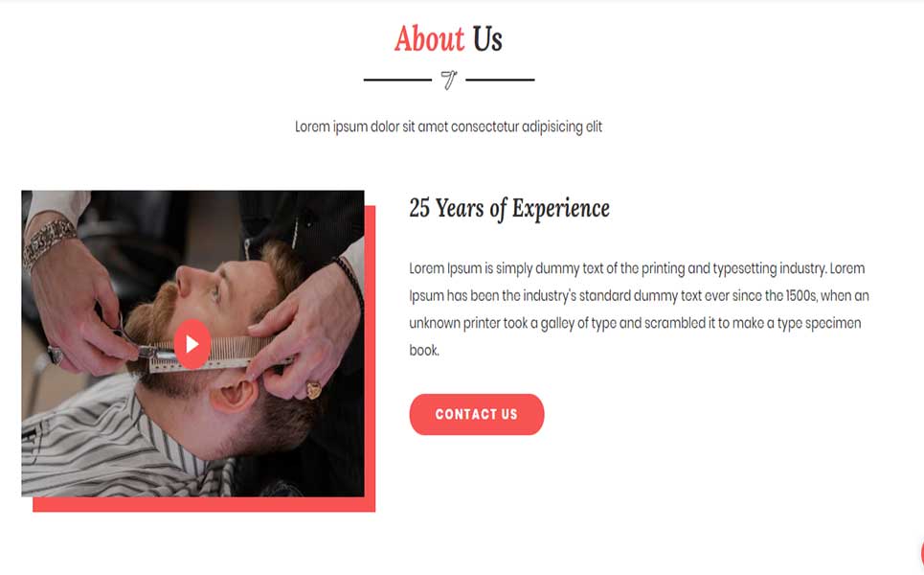Click the red strip right of the photo
This screenshot has width=924, height=575.
[370, 351]
